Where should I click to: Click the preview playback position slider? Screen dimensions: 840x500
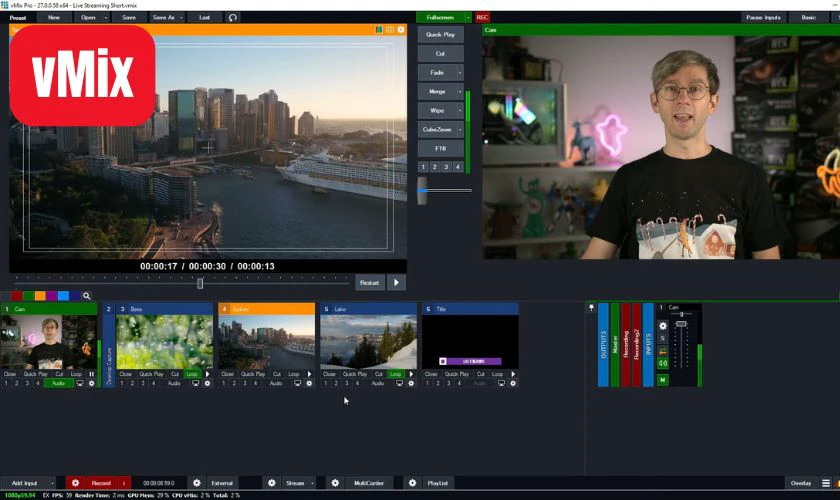click(x=200, y=283)
